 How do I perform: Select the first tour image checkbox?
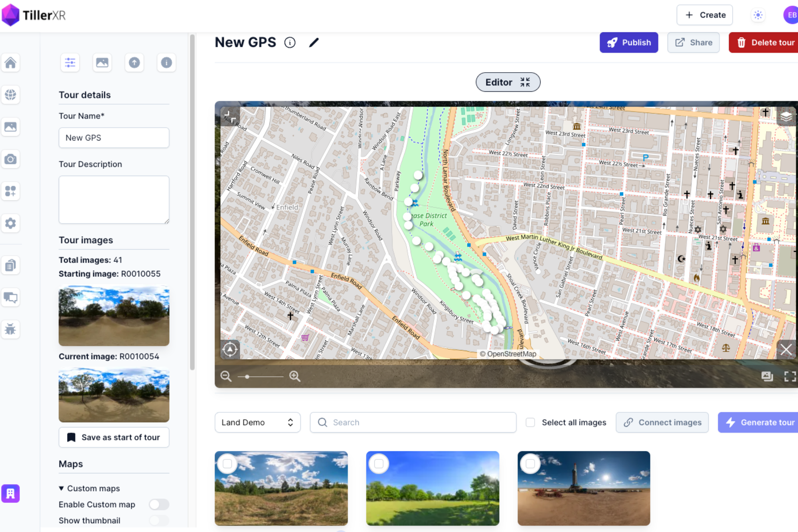[227, 464]
